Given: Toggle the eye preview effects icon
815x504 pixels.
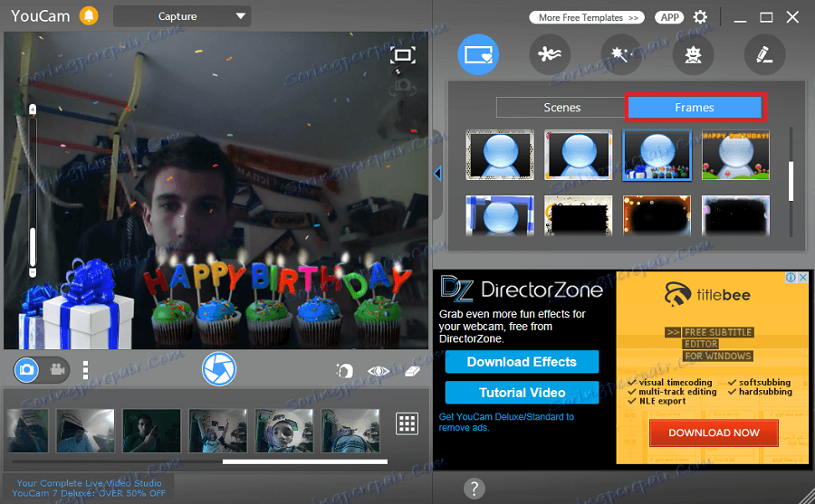Looking at the screenshot, I should (378, 371).
